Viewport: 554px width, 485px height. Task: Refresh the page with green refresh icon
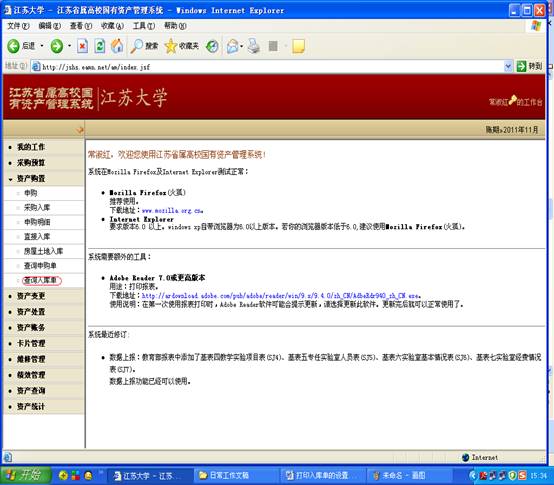pos(100,46)
